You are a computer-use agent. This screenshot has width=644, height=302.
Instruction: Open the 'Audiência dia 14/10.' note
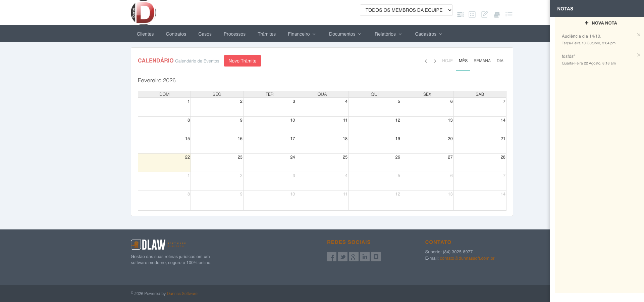click(582, 36)
